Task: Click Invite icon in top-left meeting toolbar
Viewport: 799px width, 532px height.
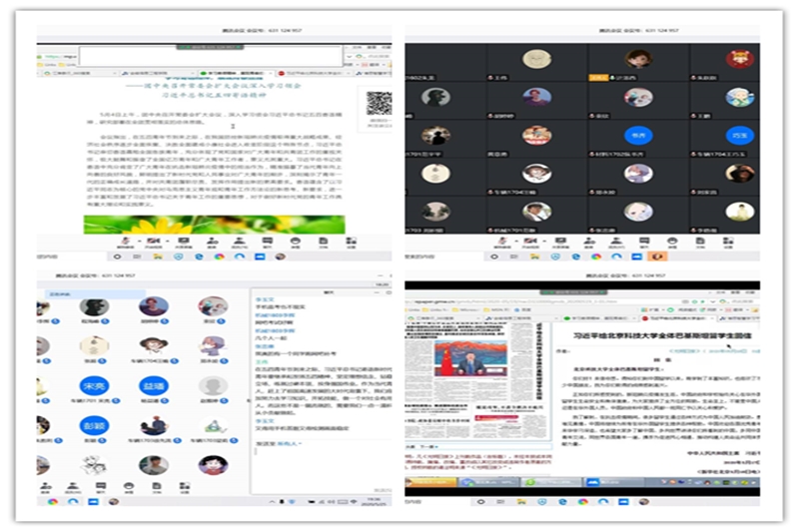Action: click(212, 243)
